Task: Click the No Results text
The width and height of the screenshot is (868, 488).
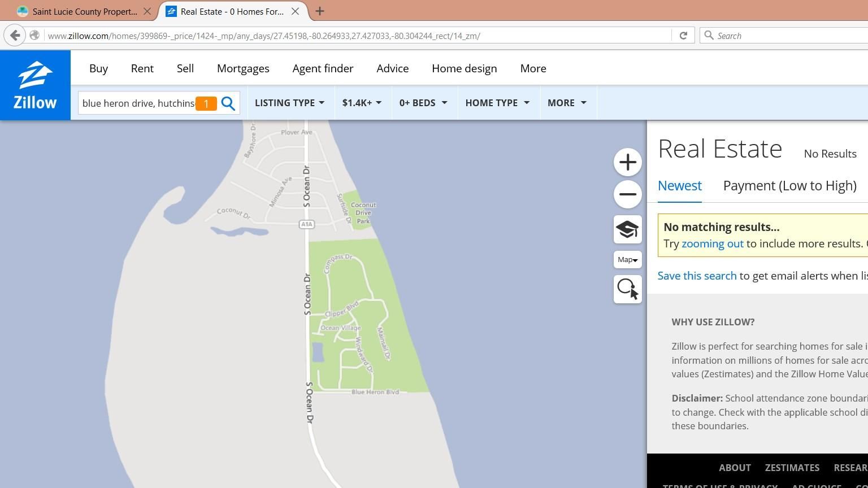Action: coord(830,154)
